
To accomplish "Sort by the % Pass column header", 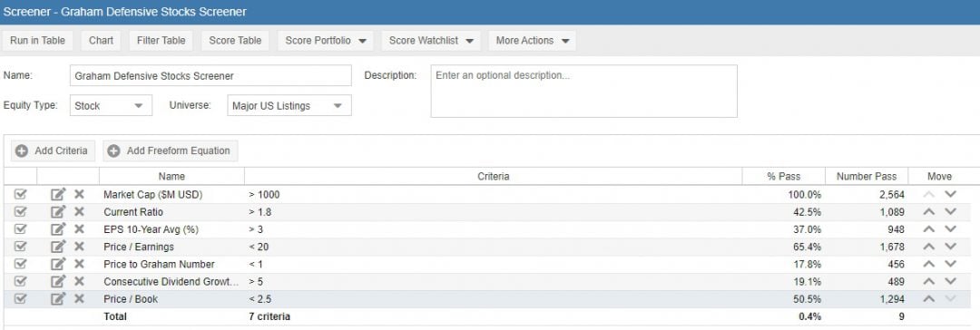I will [x=784, y=176].
